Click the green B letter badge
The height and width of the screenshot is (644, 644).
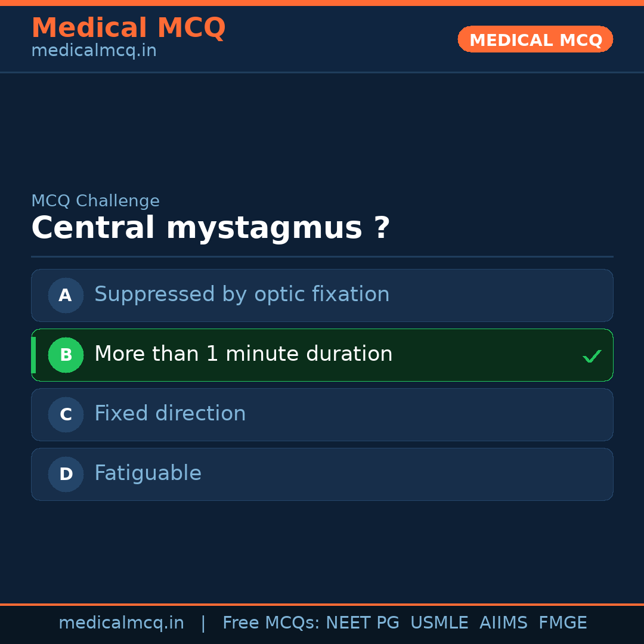pyautogui.click(x=66, y=355)
